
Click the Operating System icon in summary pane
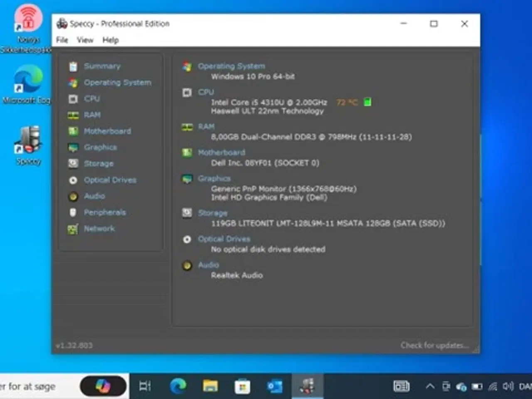click(187, 66)
